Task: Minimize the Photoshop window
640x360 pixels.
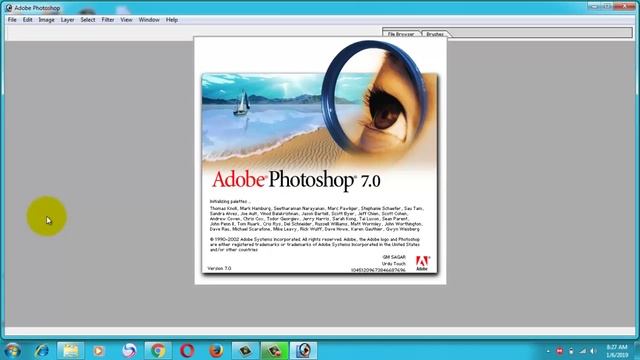Action: [595, 6]
